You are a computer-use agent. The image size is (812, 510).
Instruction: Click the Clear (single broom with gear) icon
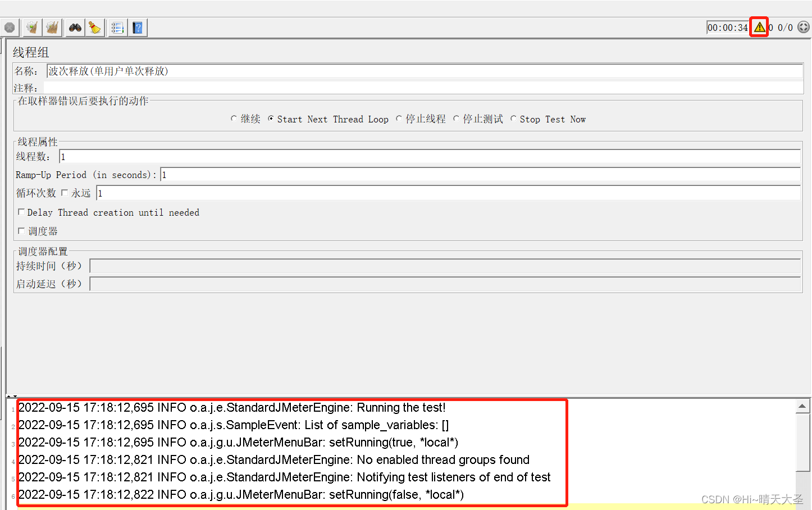coord(32,28)
